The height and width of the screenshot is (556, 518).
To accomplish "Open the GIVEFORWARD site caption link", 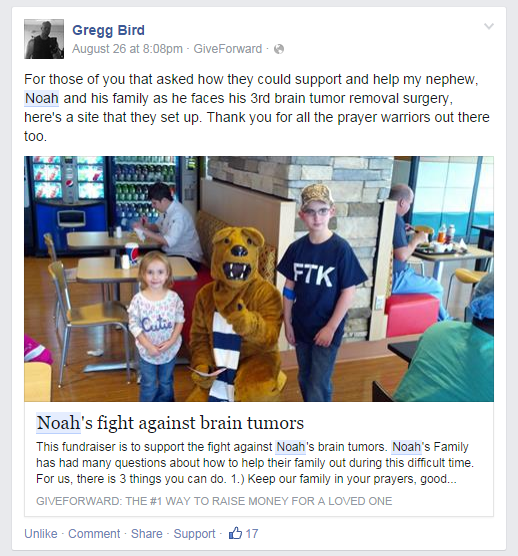I will (214, 501).
